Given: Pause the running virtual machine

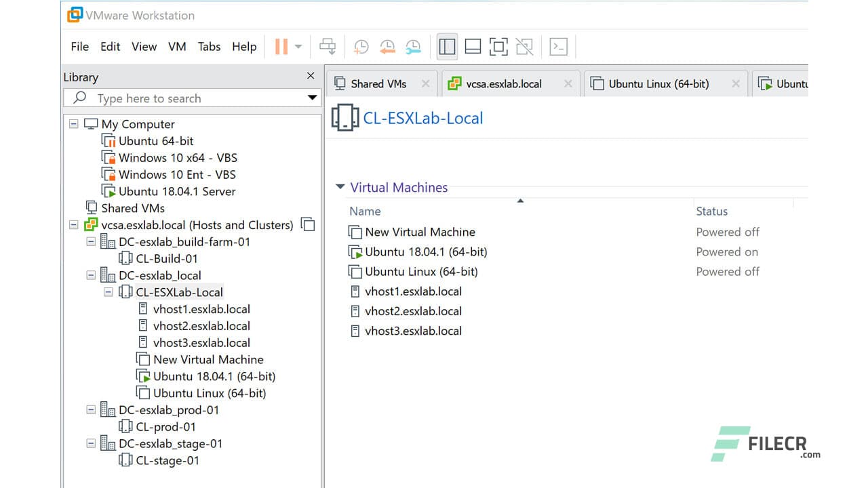Looking at the screenshot, I should coord(280,46).
